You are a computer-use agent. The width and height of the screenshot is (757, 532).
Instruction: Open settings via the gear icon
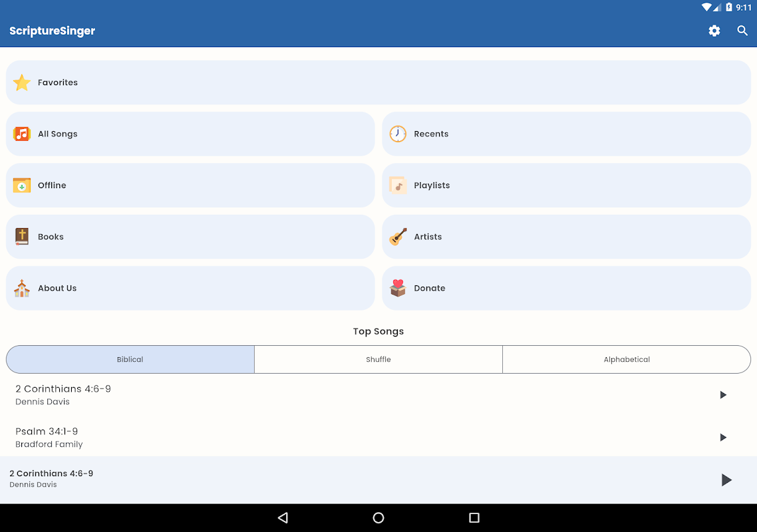click(714, 31)
